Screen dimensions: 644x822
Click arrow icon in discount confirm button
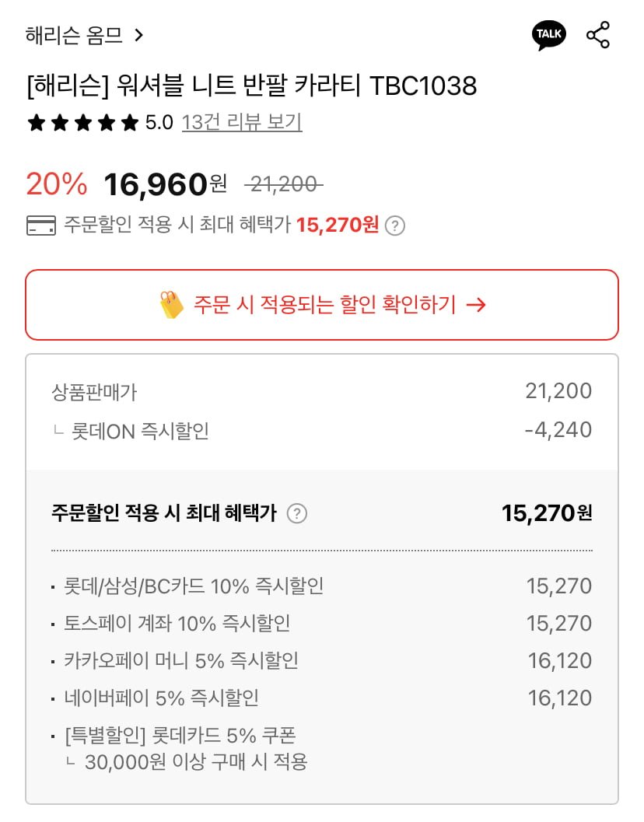click(x=475, y=305)
